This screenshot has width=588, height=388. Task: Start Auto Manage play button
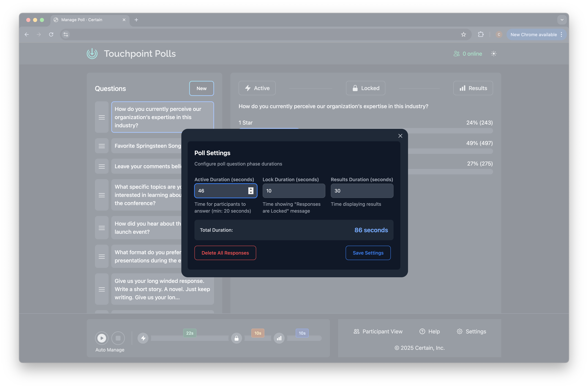coord(102,338)
